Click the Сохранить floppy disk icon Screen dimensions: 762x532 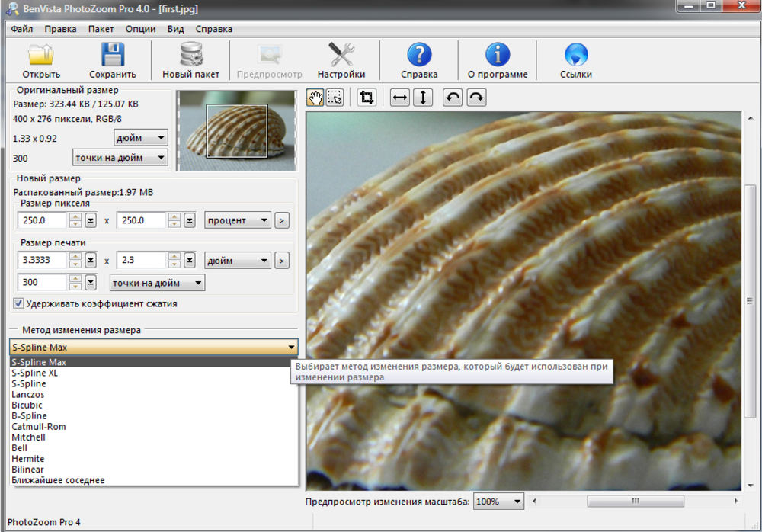click(x=112, y=55)
